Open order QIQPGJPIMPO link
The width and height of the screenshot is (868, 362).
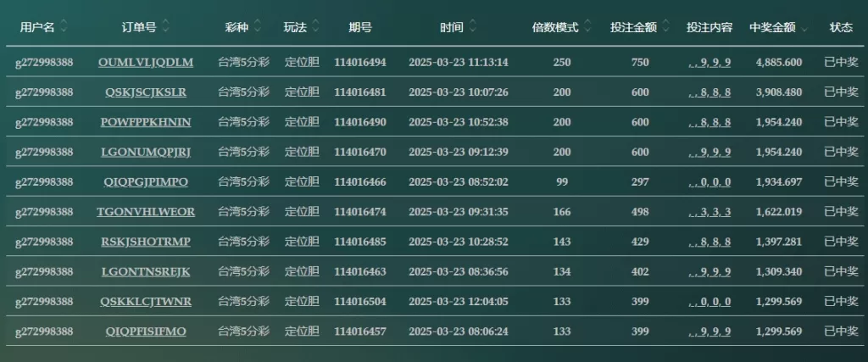point(146,181)
